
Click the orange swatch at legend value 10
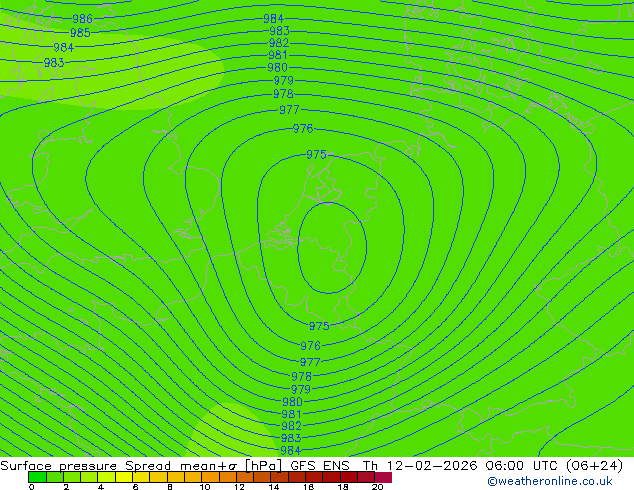[210, 477]
